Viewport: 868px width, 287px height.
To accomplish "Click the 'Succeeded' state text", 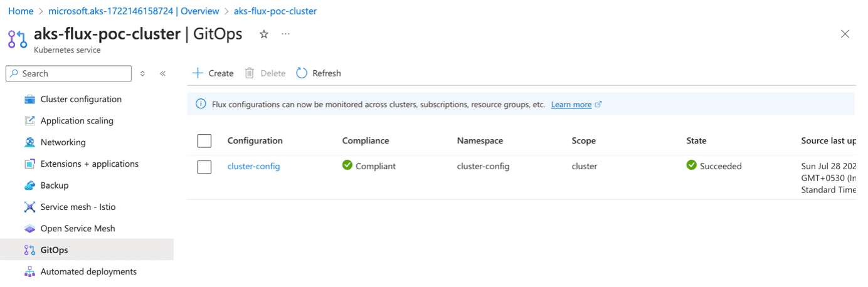I will (721, 166).
